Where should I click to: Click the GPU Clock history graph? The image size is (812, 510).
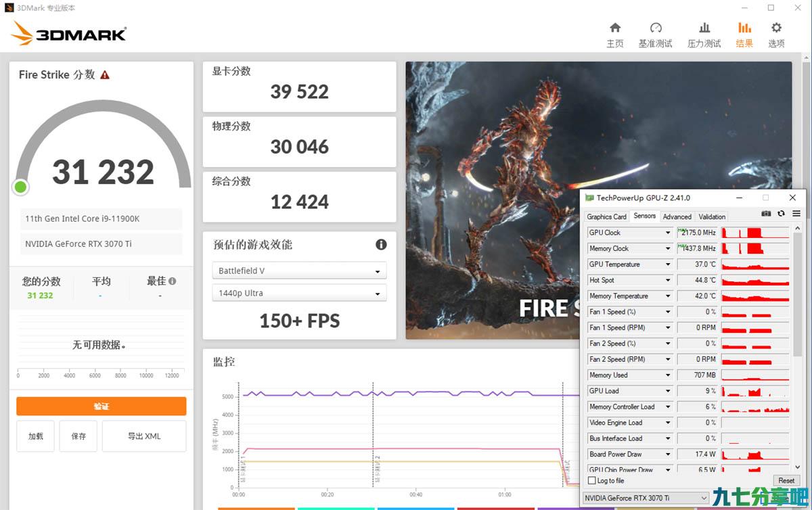coord(755,233)
